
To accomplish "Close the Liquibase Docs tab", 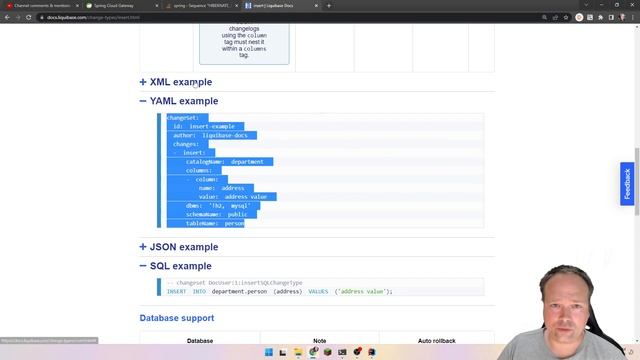I will (x=316, y=6).
